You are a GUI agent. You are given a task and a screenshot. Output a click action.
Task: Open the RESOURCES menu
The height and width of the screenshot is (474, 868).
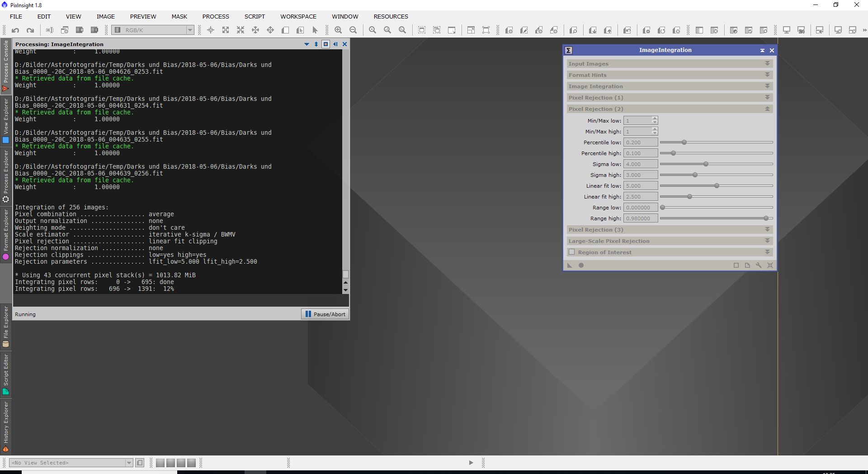[391, 16]
